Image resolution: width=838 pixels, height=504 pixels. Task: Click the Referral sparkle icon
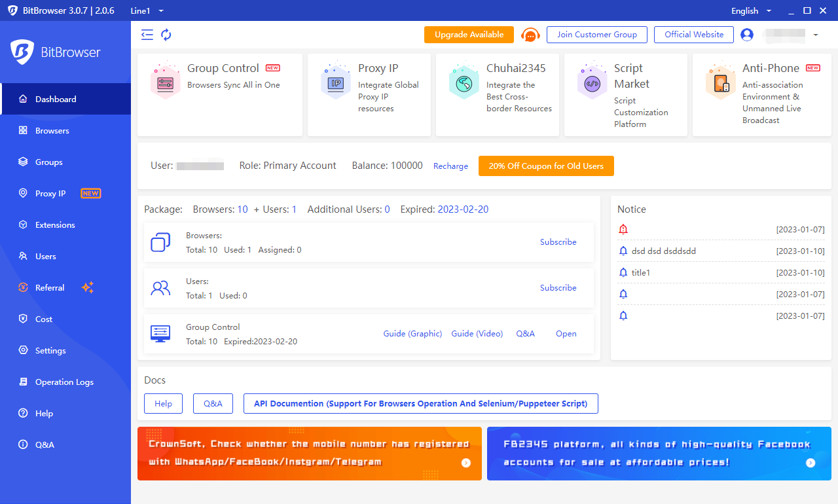click(88, 287)
